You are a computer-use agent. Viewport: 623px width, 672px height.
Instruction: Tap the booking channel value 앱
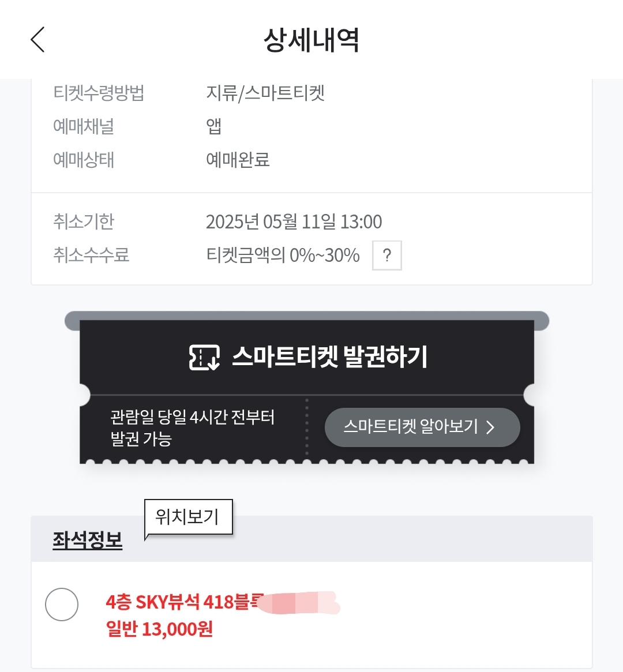pyautogui.click(x=214, y=126)
